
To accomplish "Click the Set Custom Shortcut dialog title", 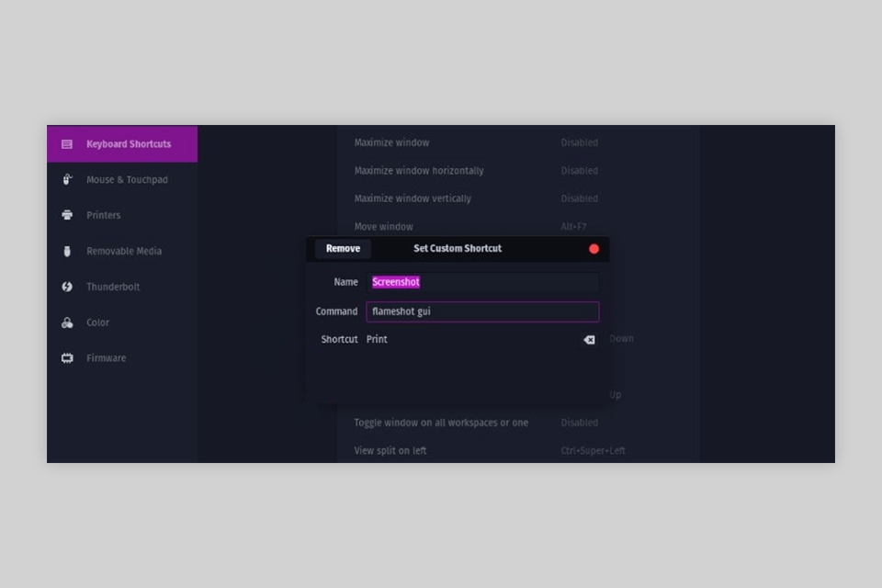I will 458,248.
